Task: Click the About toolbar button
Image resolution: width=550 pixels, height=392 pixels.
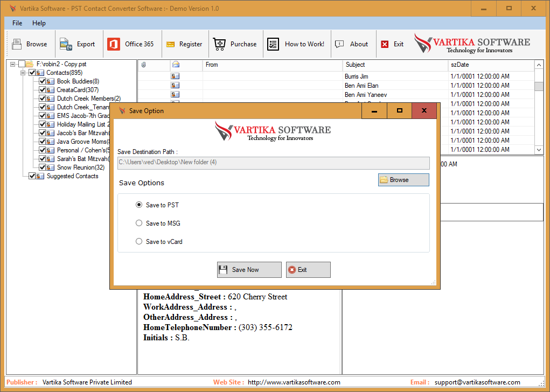Action: click(351, 44)
